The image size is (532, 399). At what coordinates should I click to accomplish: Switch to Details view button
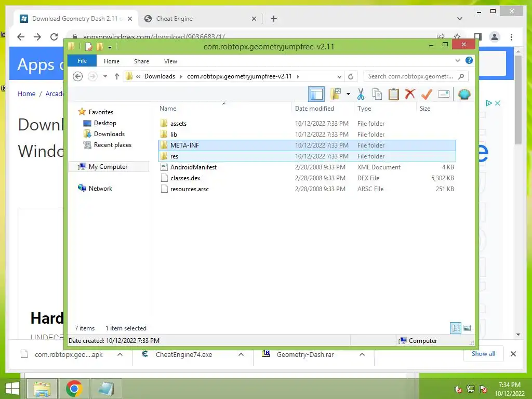click(x=456, y=328)
